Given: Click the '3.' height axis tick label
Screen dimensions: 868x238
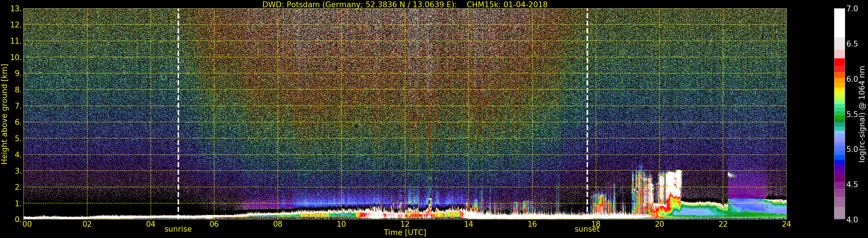Looking at the screenshot, I should [x=18, y=171].
